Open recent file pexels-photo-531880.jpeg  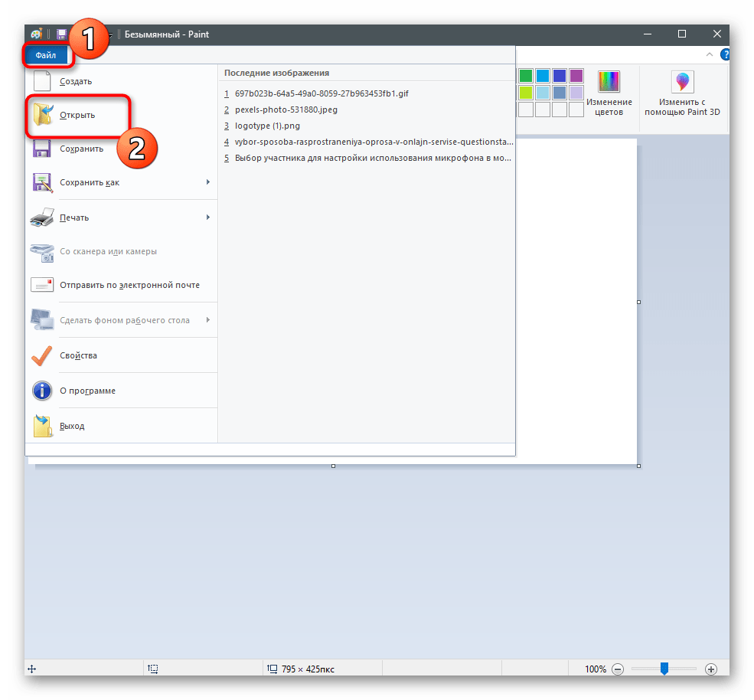tap(286, 110)
